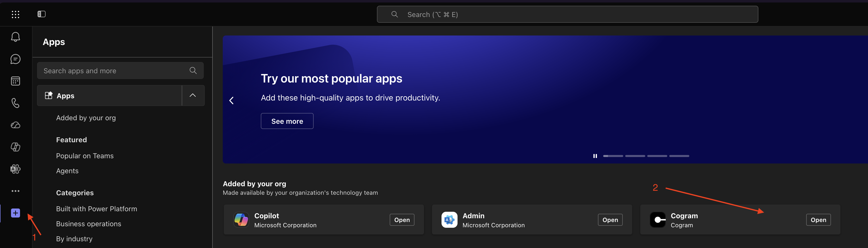868x248 pixels.
Task: Click the Admin app logo
Action: click(x=450, y=220)
